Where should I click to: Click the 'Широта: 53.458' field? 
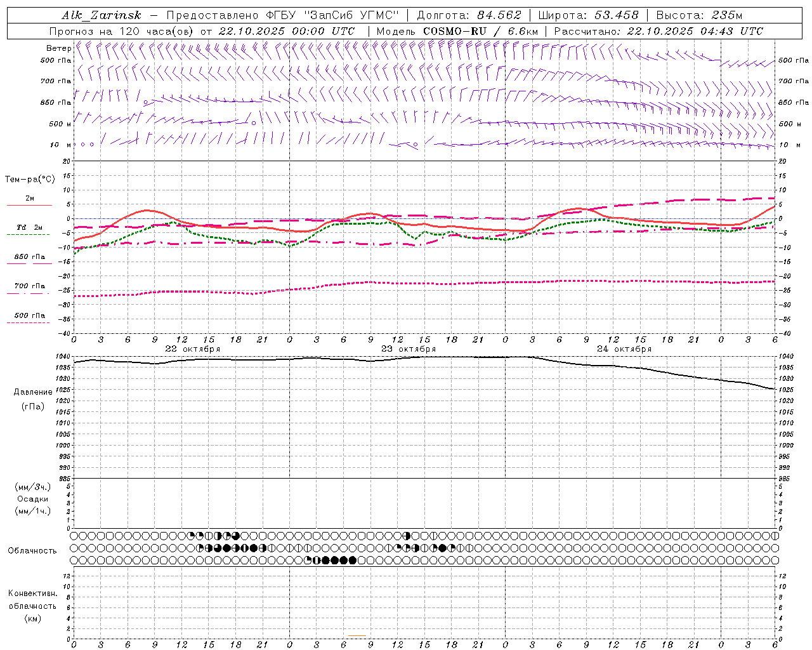588,16
